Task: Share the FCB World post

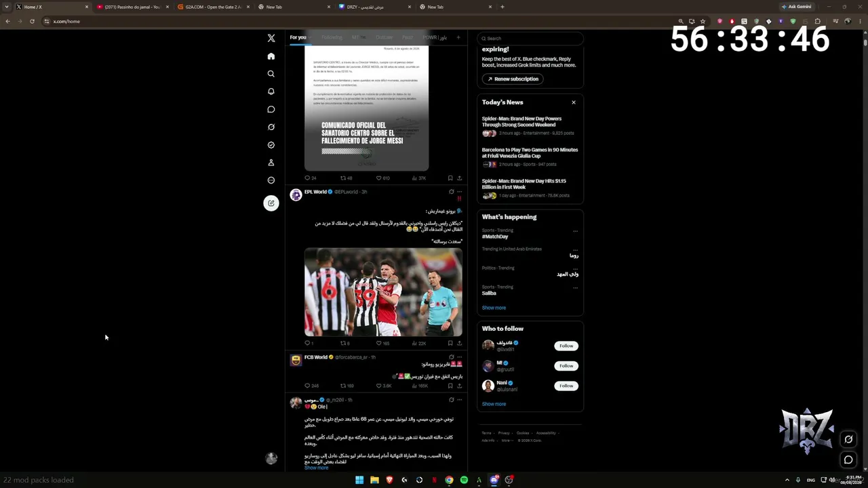Action: point(459,386)
